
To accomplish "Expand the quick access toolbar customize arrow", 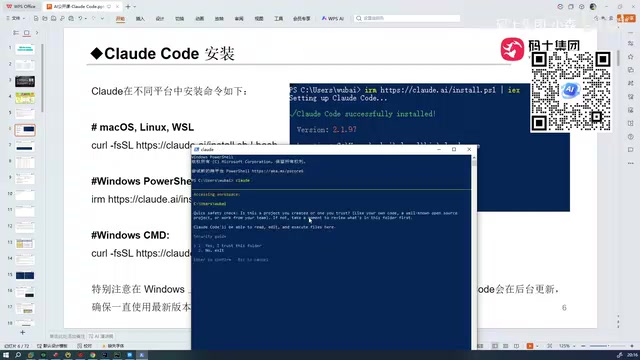I will 102,18.
